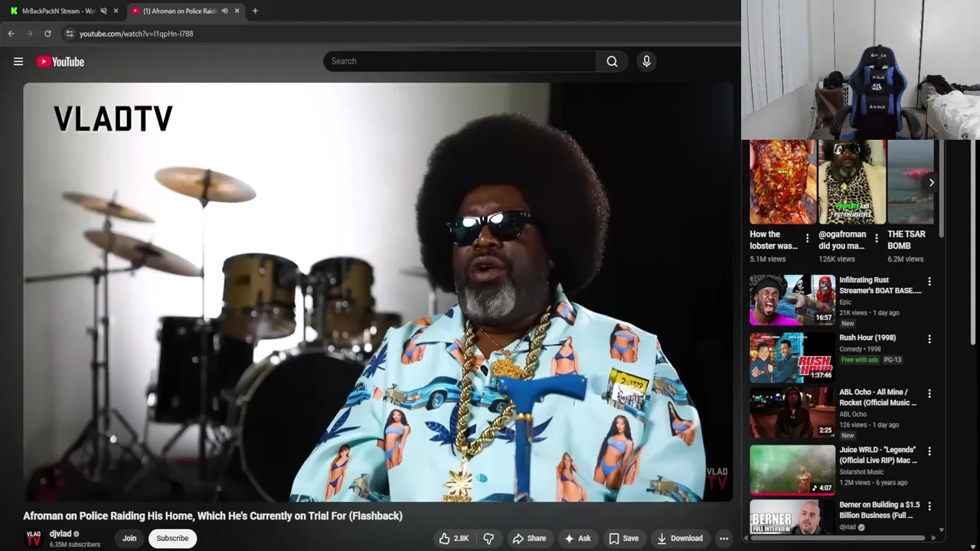Click the video player to pause
The height and width of the screenshot is (551, 980).
377,292
